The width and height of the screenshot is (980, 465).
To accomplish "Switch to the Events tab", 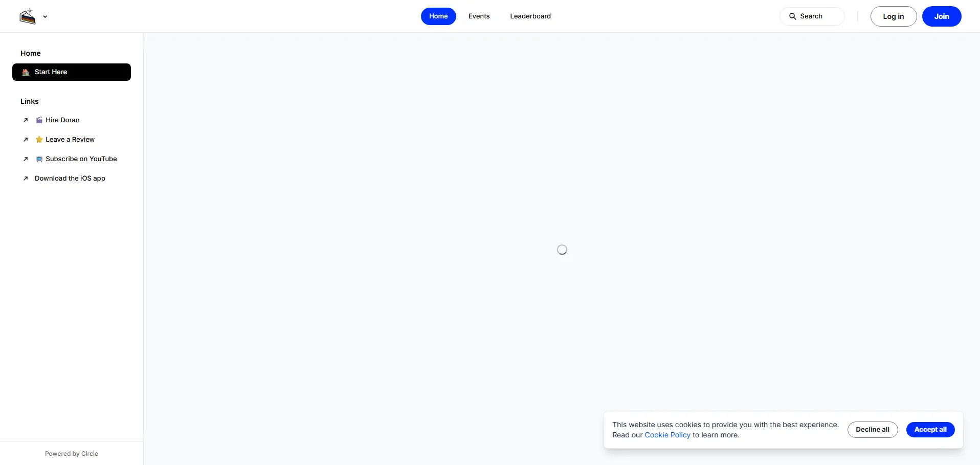I will coord(479,16).
